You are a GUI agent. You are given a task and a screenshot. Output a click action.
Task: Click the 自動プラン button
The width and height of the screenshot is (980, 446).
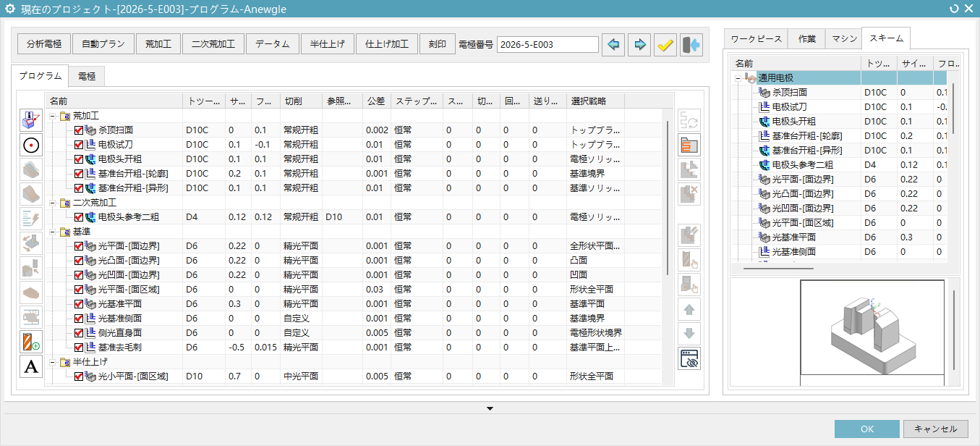(x=103, y=44)
